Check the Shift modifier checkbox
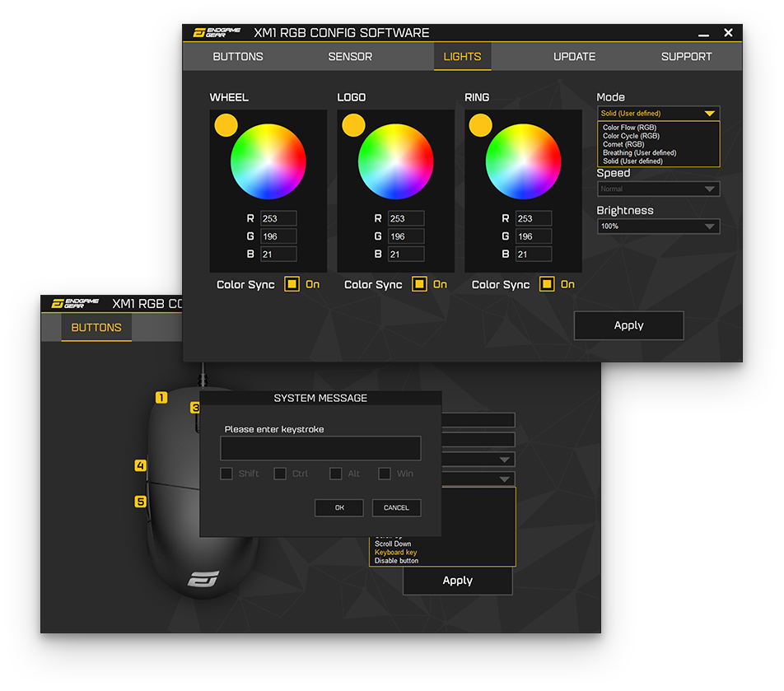The image size is (784, 691). click(x=226, y=474)
